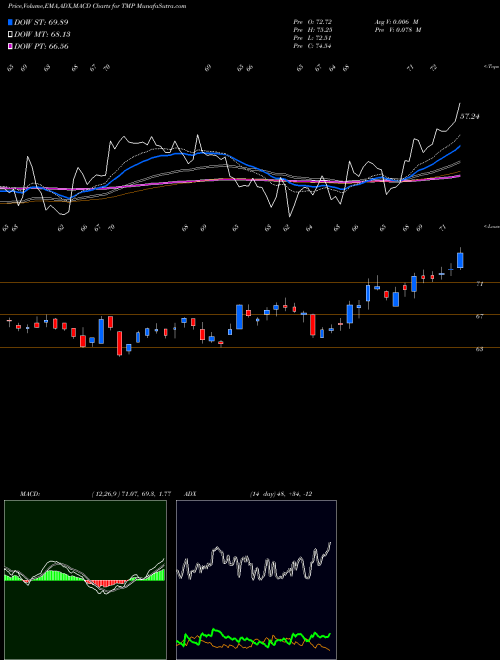Click the 'Pre H: 73.25' value
500x660 pixels.
(312, 30)
